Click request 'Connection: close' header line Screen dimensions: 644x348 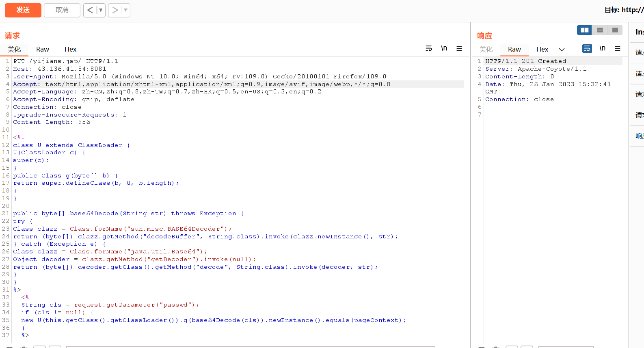[x=47, y=107]
